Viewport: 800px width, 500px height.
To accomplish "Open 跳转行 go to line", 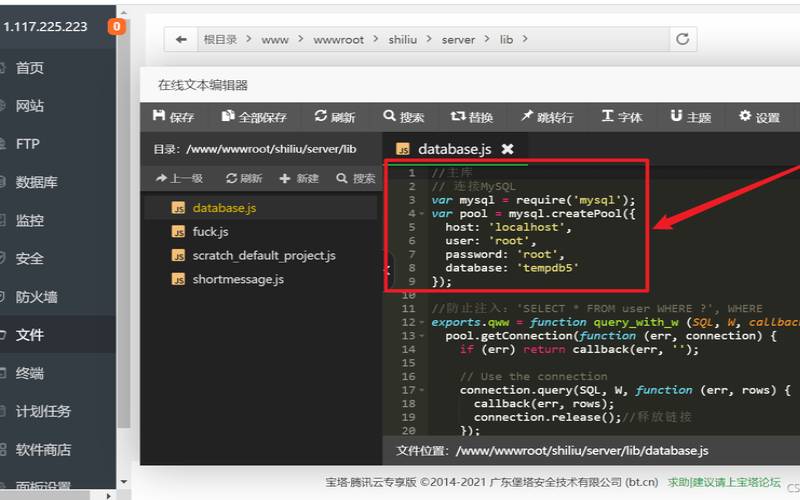I will click(x=547, y=117).
